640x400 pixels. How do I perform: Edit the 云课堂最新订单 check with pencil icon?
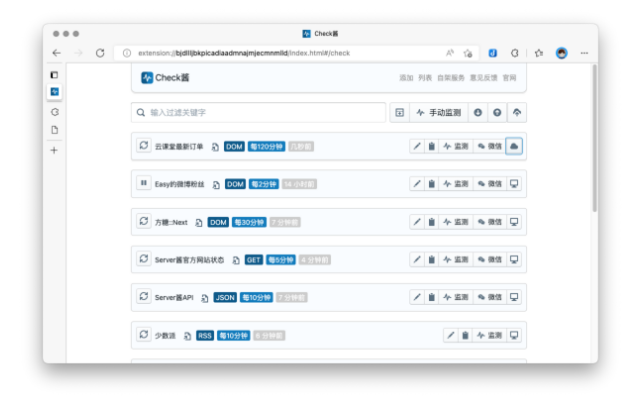tap(417, 146)
